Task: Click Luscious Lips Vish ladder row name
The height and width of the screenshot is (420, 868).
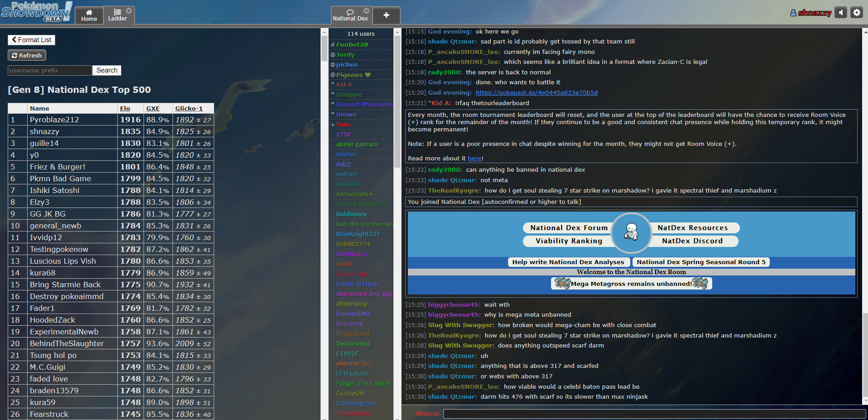Action: 63,261
